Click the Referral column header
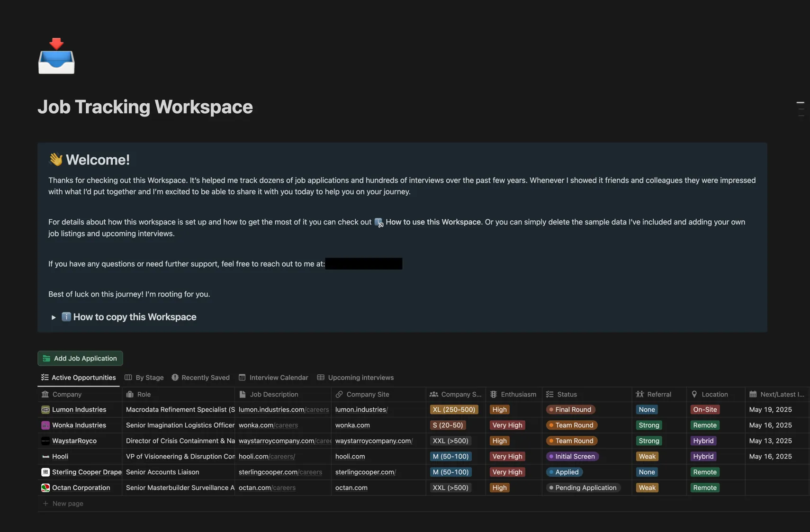Image resolution: width=810 pixels, height=532 pixels. point(659,394)
